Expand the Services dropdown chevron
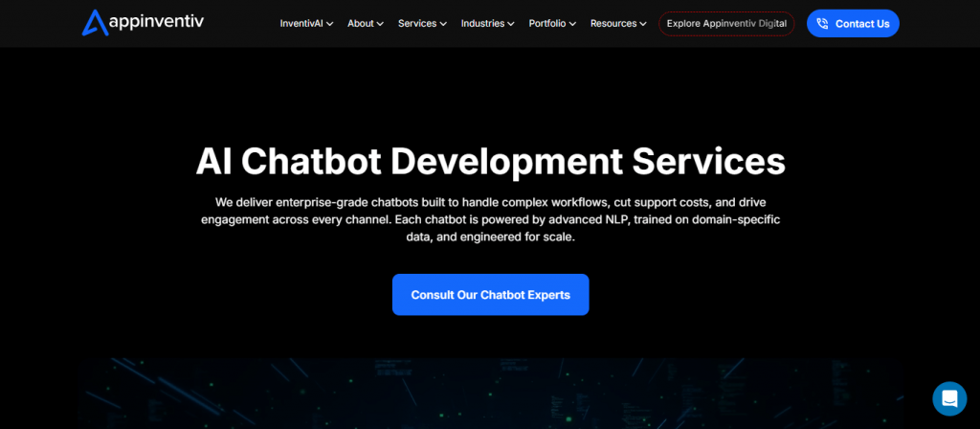This screenshot has height=429, width=980. pos(443,24)
